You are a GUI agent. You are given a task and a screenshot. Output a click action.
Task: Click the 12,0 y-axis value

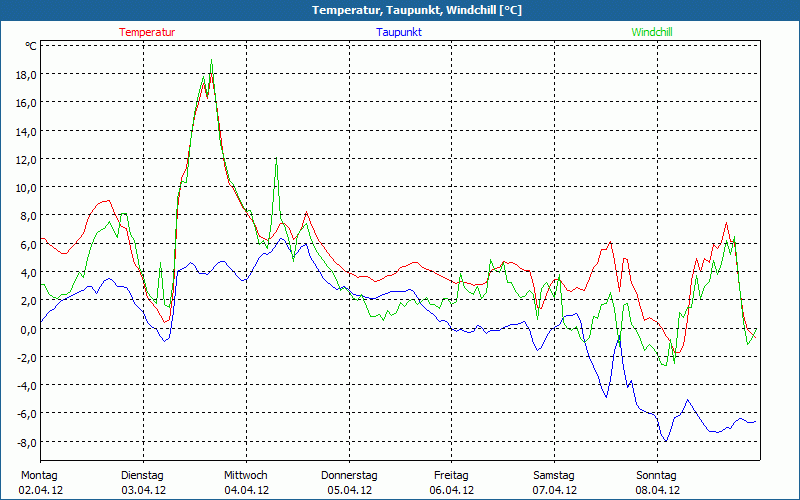pyautogui.click(x=27, y=160)
